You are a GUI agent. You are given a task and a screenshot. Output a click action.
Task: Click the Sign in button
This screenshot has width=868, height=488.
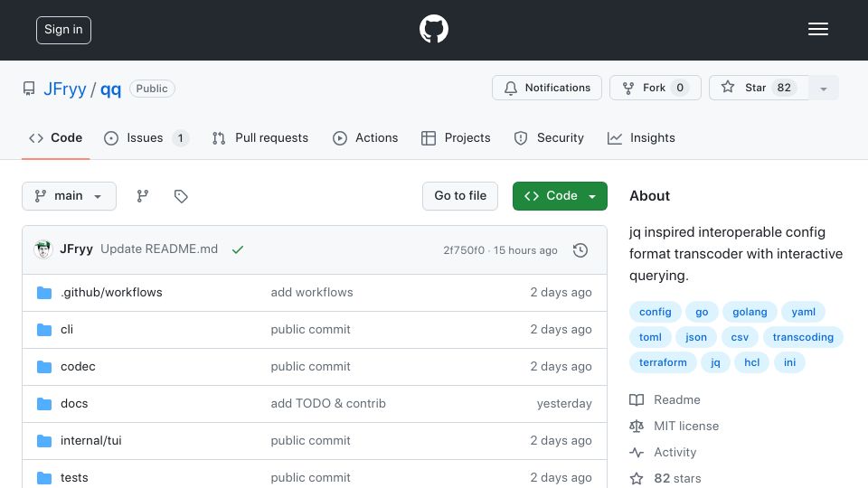(63, 30)
